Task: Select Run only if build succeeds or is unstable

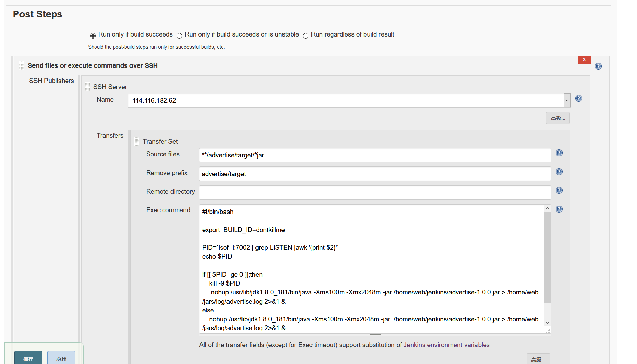Action: [179, 35]
